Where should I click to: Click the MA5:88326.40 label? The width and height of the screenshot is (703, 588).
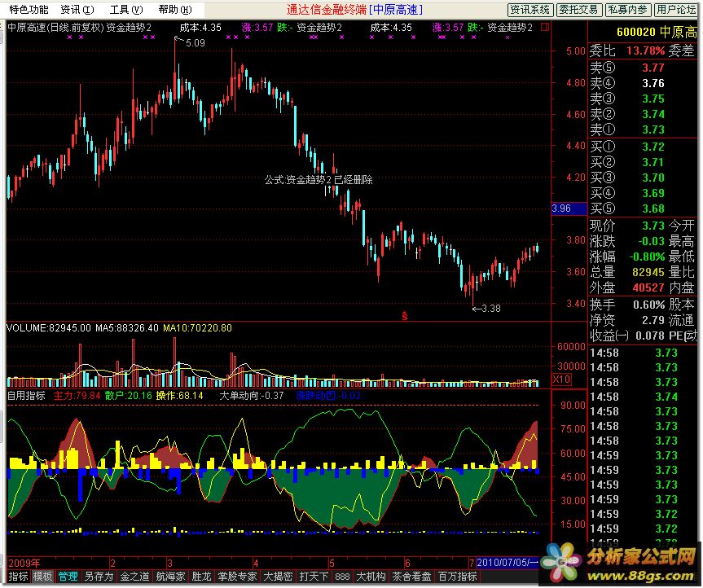click(x=127, y=328)
